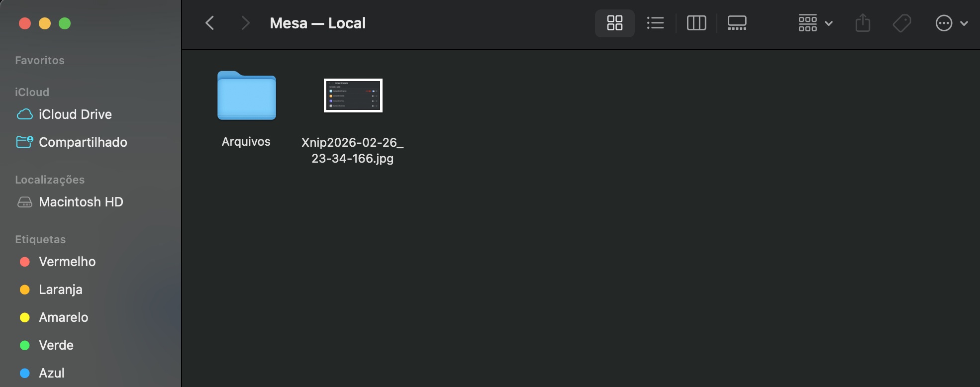980x387 pixels.
Task: Open the group-by dropdown arrow
Action: pos(829,23)
